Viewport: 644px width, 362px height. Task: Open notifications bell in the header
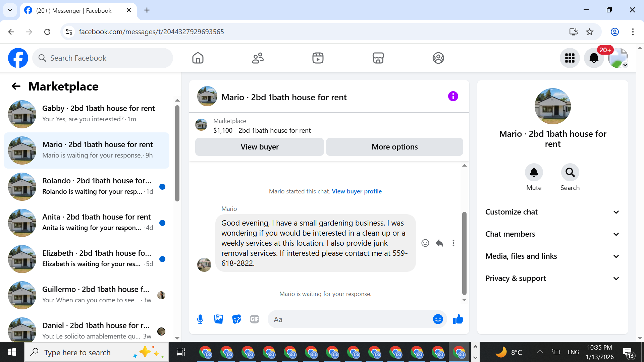pyautogui.click(x=594, y=58)
